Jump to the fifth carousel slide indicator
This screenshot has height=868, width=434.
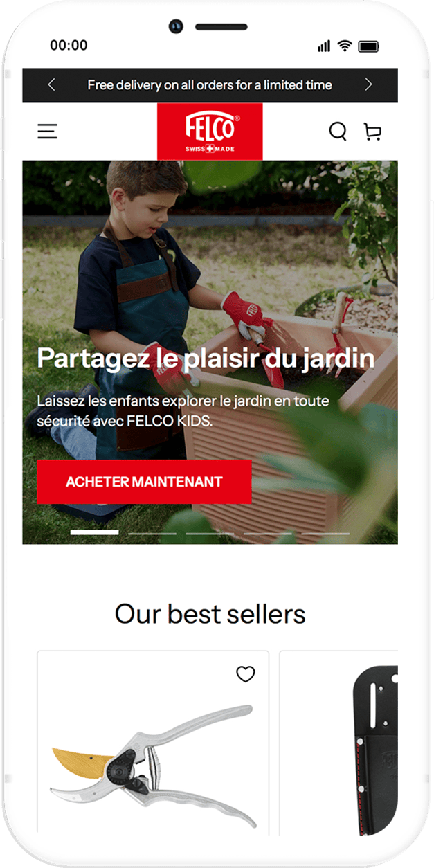point(325,533)
